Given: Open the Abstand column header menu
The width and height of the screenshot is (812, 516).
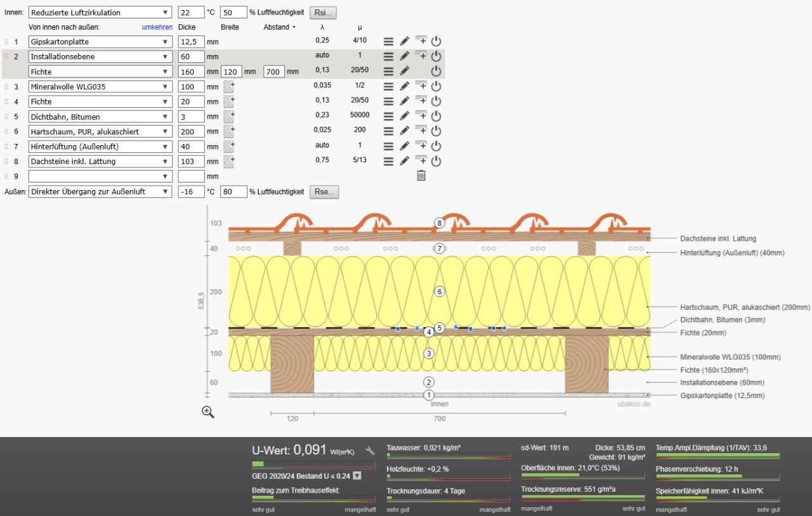Looking at the screenshot, I should pos(280,27).
